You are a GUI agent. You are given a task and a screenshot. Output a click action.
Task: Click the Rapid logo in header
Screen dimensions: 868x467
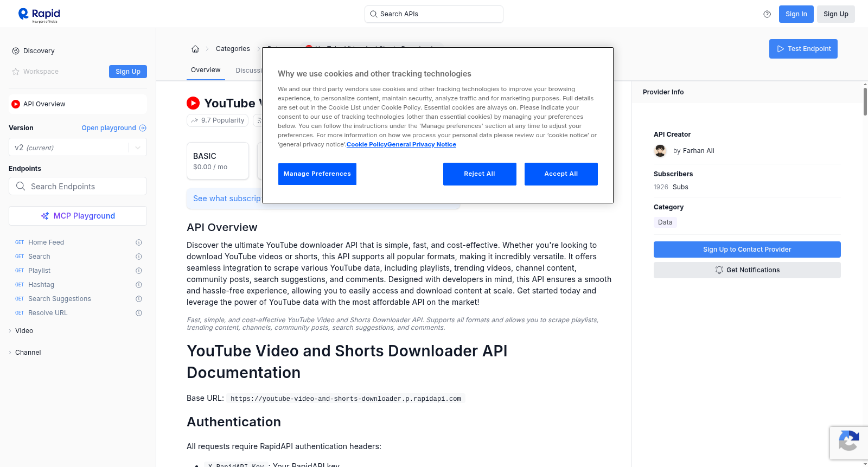pos(39,15)
